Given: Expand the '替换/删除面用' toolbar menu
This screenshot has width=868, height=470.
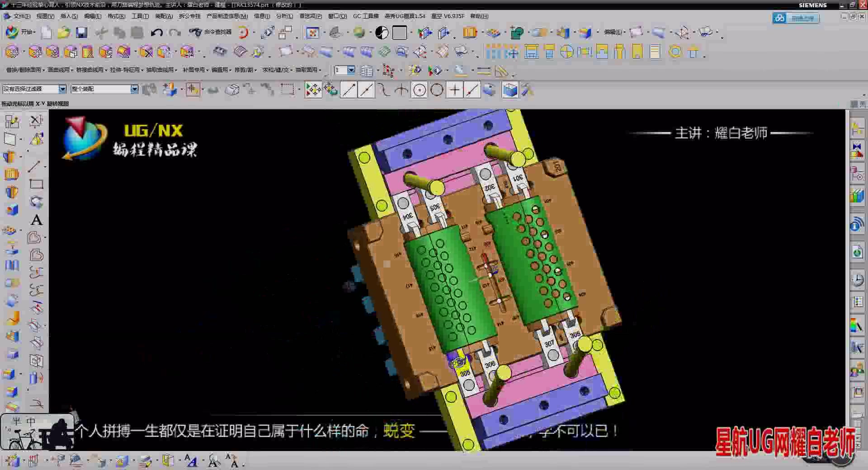Looking at the screenshot, I should coord(25,70).
